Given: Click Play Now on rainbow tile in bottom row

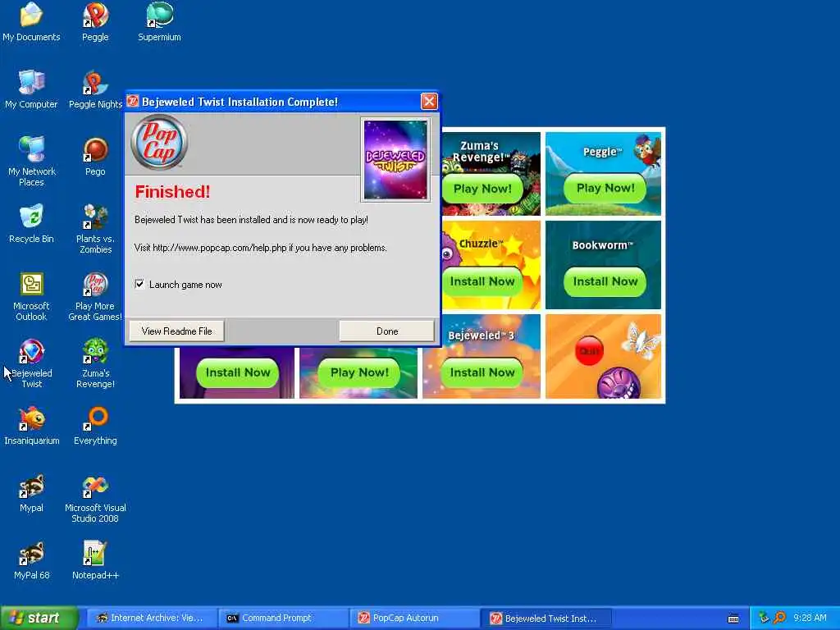Looking at the screenshot, I should coord(359,372).
